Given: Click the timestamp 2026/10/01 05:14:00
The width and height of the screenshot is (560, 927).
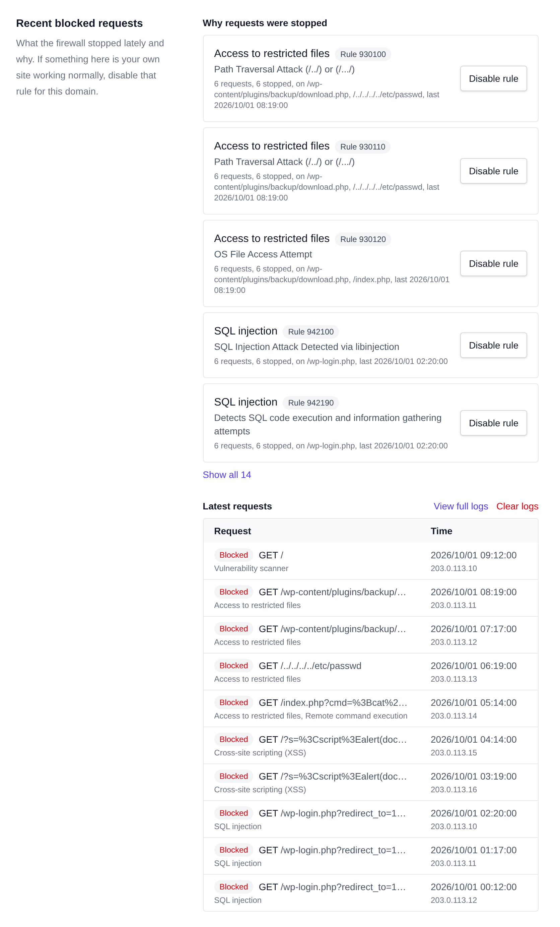Looking at the screenshot, I should point(474,703).
